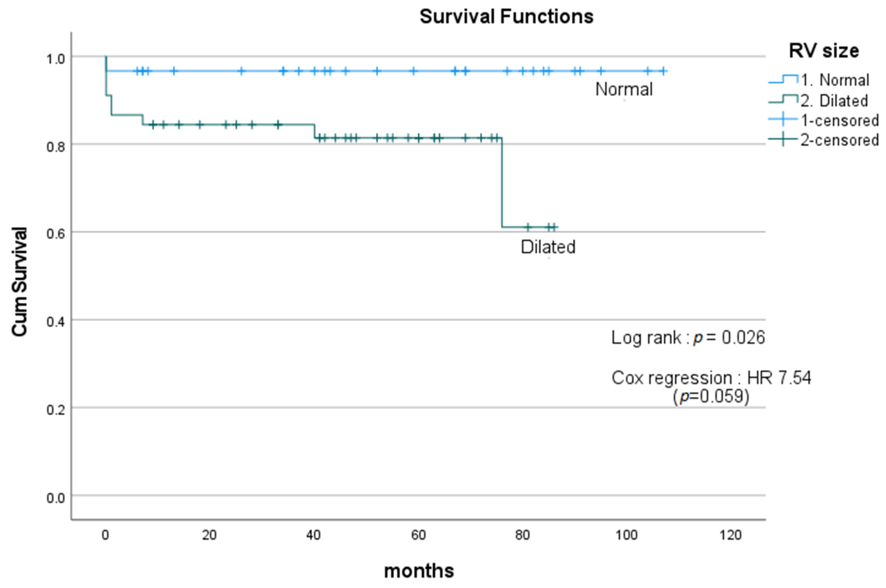Click the Cox regression HR 7.54 text
The height and width of the screenshot is (588, 886).
pyautogui.click(x=711, y=378)
